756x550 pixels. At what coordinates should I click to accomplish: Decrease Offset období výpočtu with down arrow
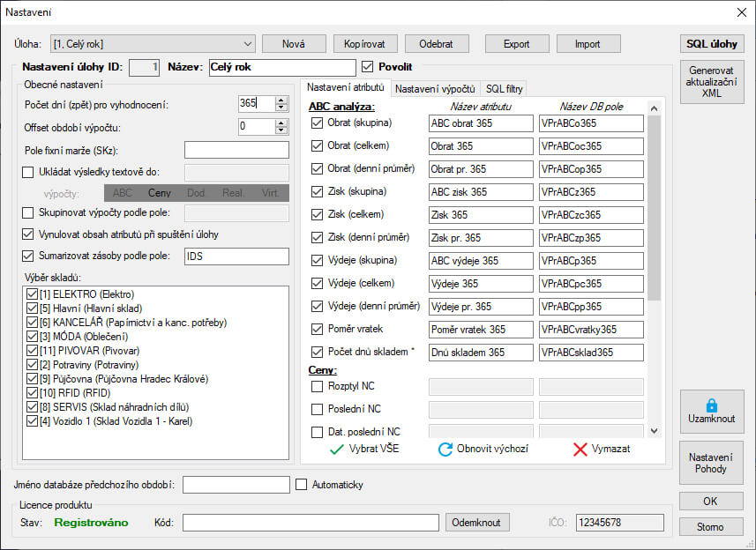(x=281, y=131)
